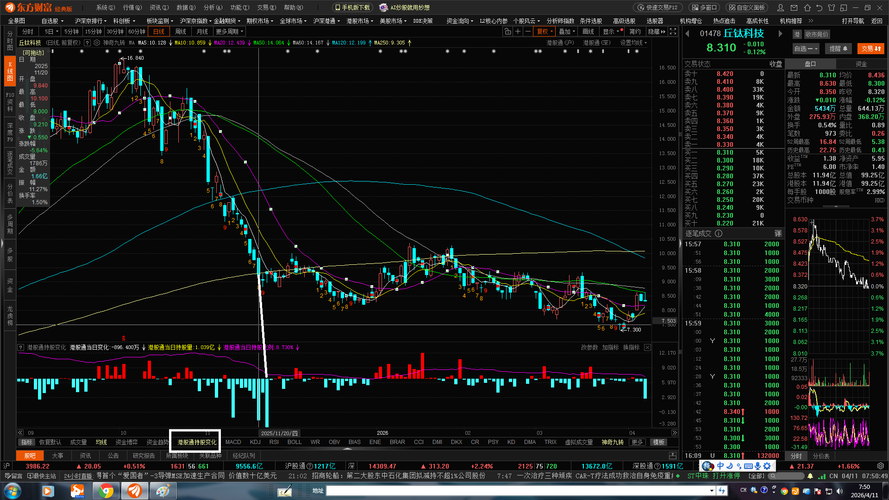
Task: Click the help question mark beside stock name
Action: coord(87,43)
